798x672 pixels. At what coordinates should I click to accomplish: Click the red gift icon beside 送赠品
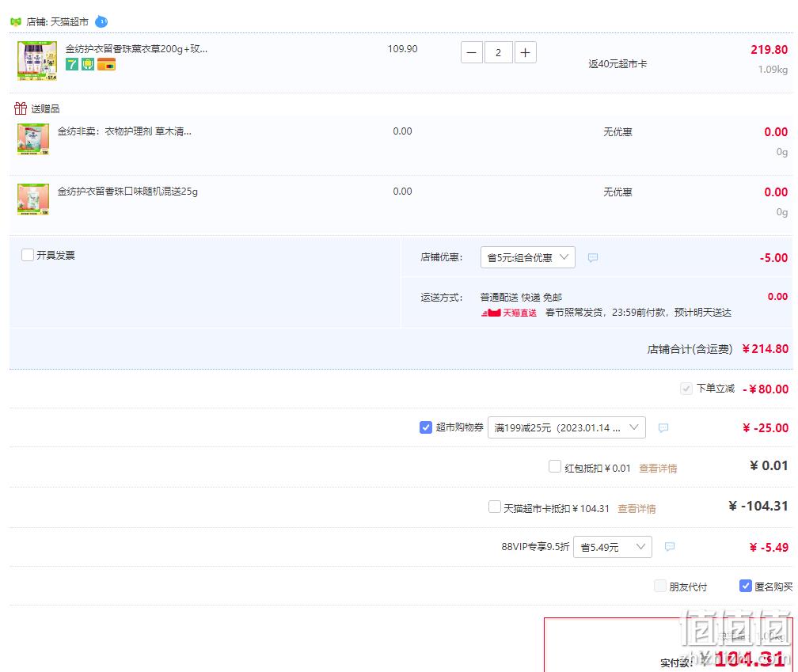21,108
